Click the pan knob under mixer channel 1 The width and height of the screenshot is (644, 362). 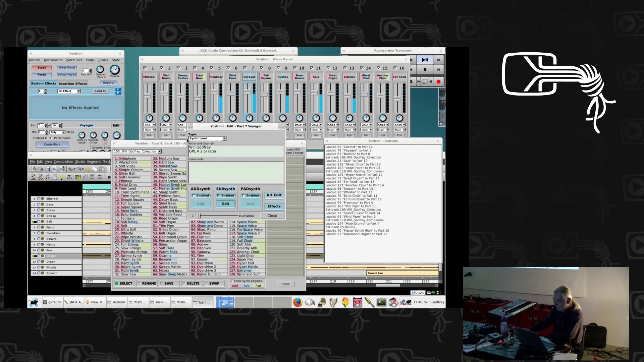[x=149, y=118]
